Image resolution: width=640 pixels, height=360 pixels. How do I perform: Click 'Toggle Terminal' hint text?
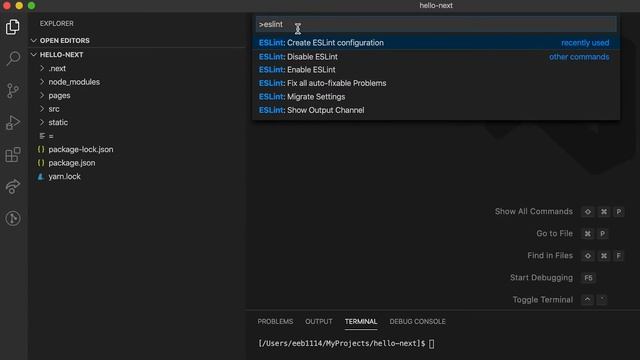pos(542,300)
